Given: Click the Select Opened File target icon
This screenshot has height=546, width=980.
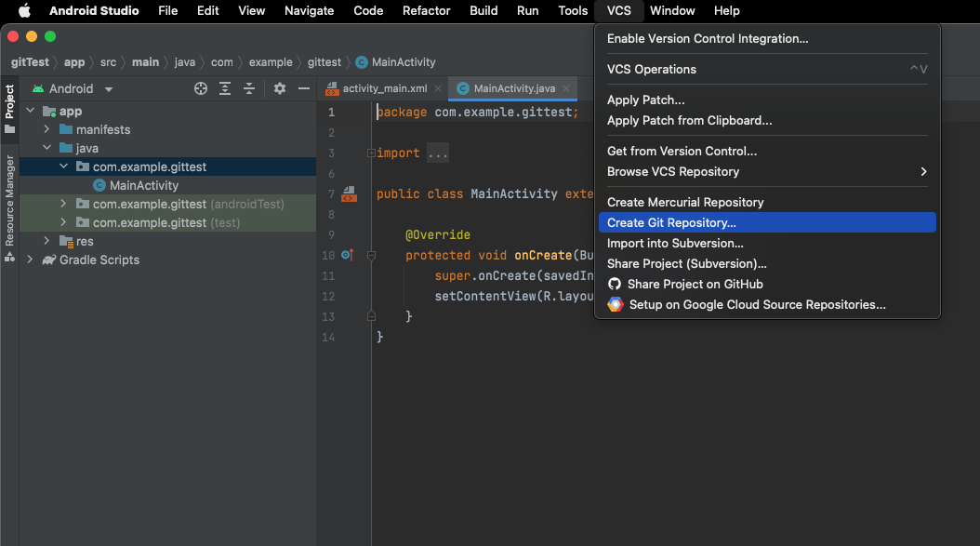Looking at the screenshot, I should click(201, 88).
